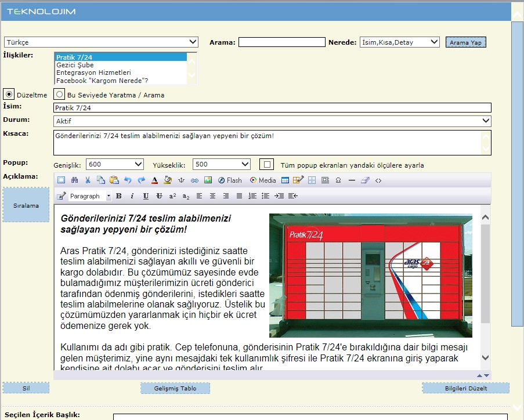Copy selection using the copy icon

coord(101,180)
